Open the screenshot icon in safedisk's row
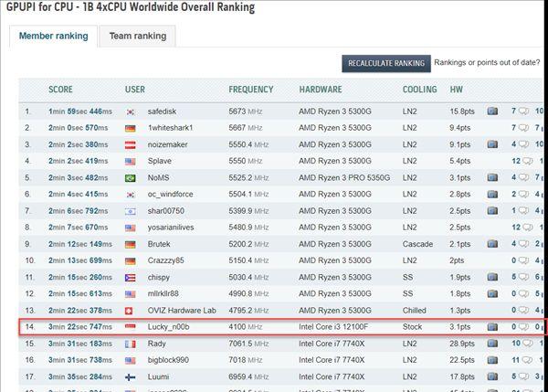Viewport: 548px width, 392px height. click(x=492, y=111)
